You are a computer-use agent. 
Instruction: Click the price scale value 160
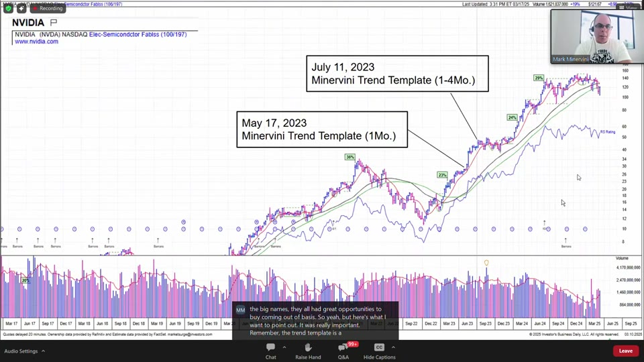(x=625, y=70)
